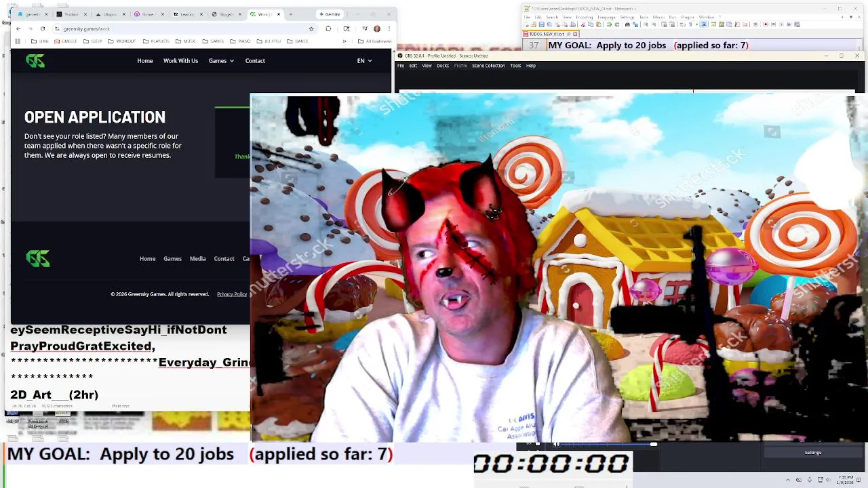This screenshot has width=868, height=488.
Task: Open Notepad++ Plugins menu
Action: (x=688, y=17)
